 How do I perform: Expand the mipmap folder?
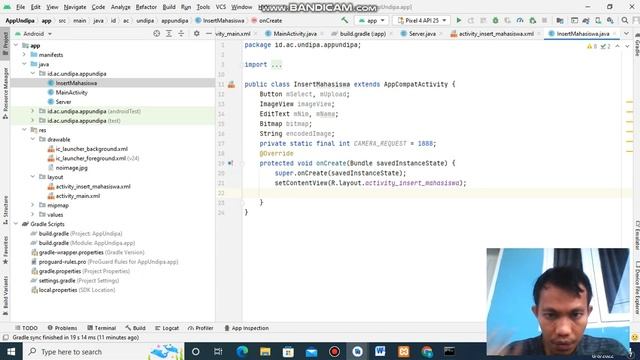pyautogui.click(x=33, y=205)
